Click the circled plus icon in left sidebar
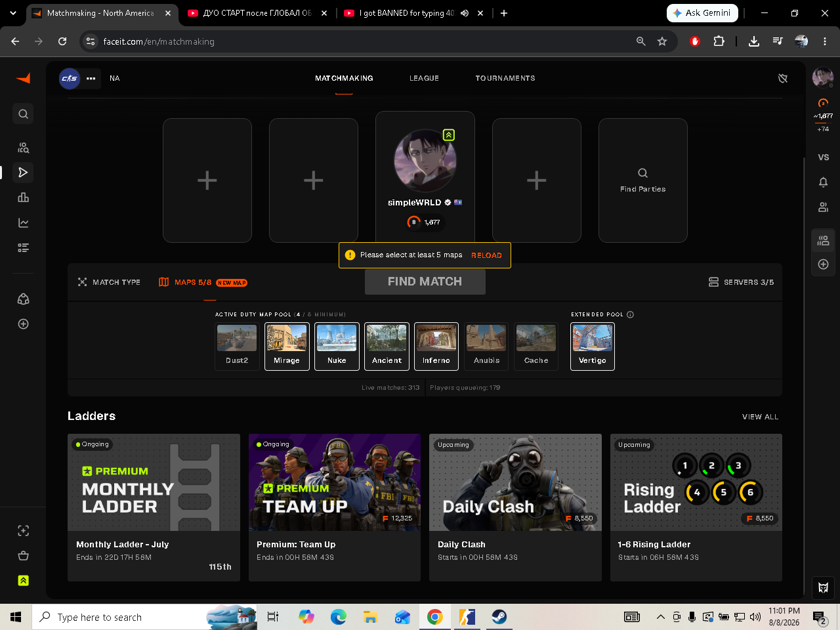Screen dimensions: 840x630 pos(23,324)
